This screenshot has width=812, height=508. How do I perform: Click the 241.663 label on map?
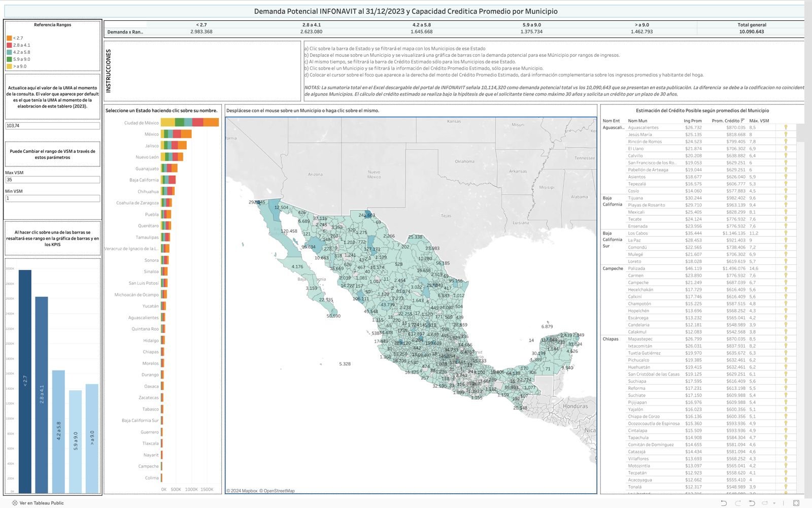[367, 215]
